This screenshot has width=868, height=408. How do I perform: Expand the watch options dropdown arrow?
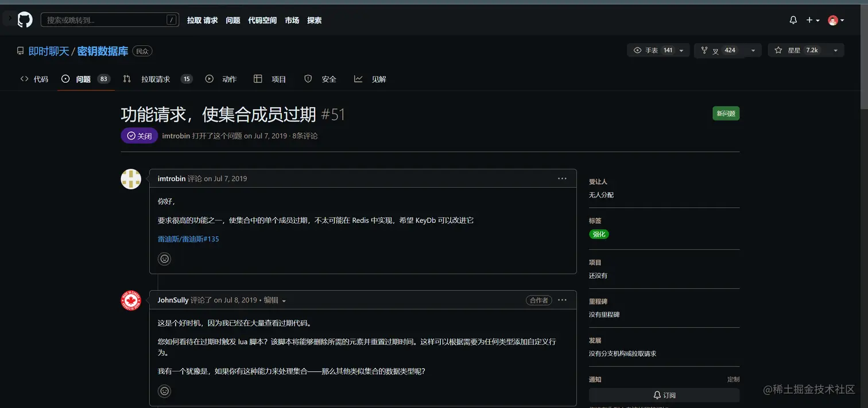coord(682,50)
